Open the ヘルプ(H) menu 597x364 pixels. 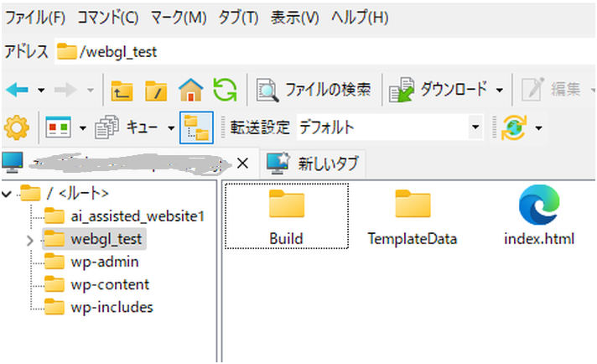(x=360, y=18)
